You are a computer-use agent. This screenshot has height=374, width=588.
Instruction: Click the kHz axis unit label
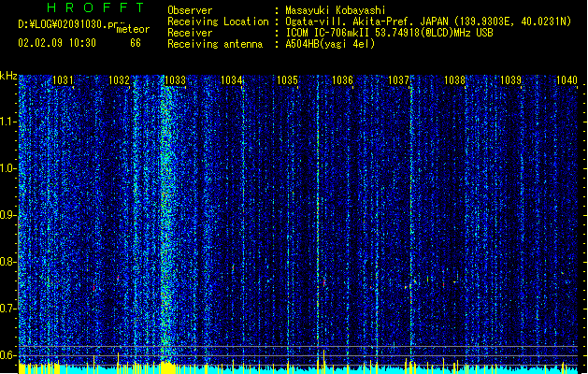pyautogui.click(x=8, y=76)
